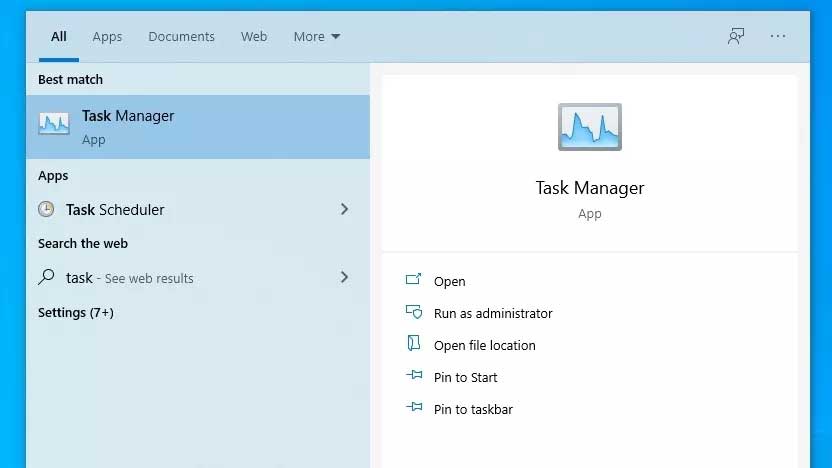
Task: Choose Pin to Start
Action: (465, 377)
